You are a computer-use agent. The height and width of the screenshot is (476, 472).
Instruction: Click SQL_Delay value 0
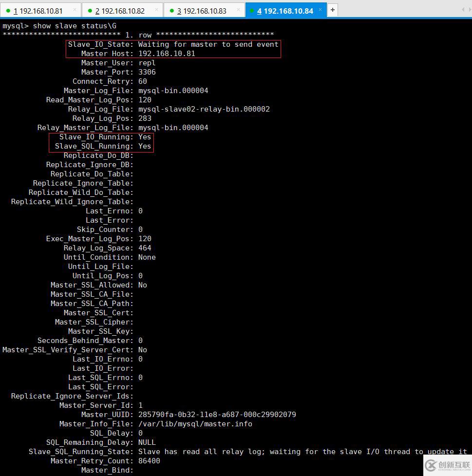140,433
